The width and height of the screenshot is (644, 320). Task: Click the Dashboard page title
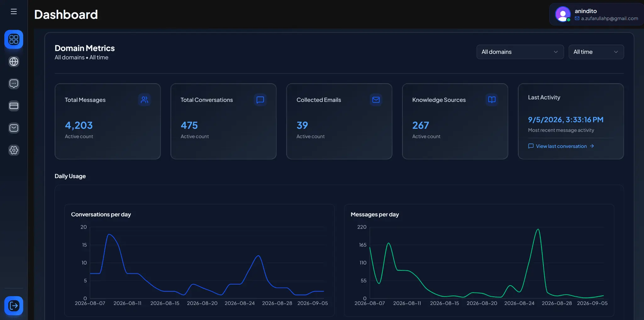[66, 14]
